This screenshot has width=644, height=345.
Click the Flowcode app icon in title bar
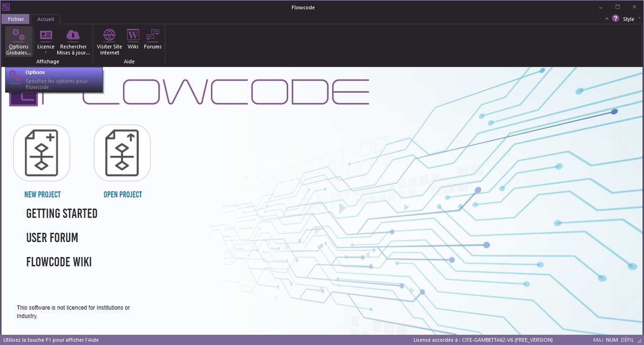(x=7, y=7)
